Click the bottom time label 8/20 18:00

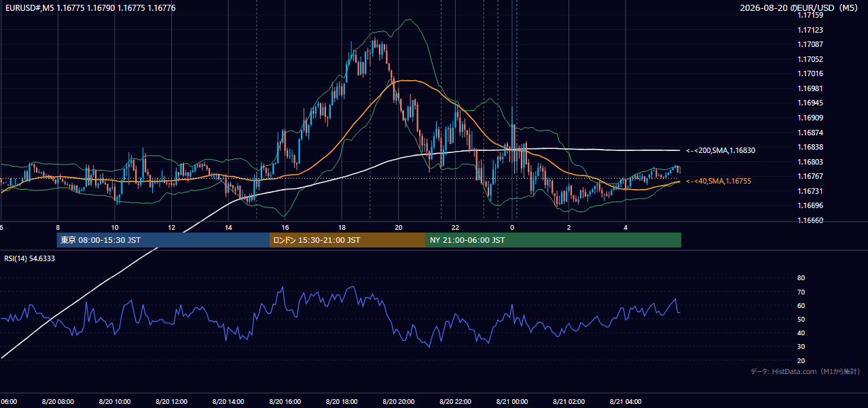342,402
